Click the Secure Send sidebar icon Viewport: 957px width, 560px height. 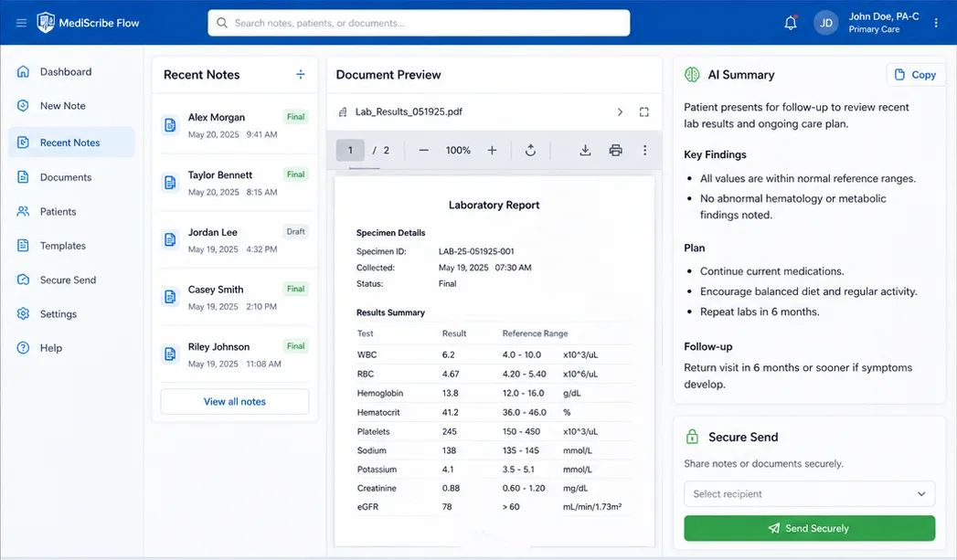(x=23, y=280)
